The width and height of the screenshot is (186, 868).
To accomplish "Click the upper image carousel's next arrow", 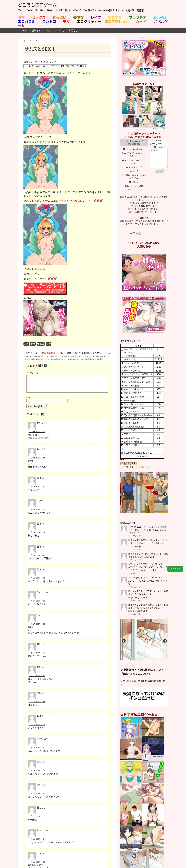I will coord(165,494).
